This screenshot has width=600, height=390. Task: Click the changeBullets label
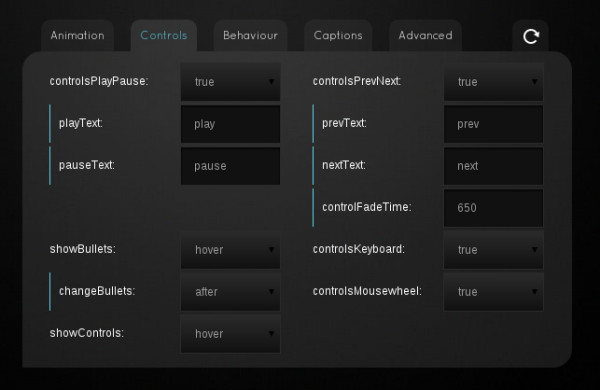pos(97,291)
